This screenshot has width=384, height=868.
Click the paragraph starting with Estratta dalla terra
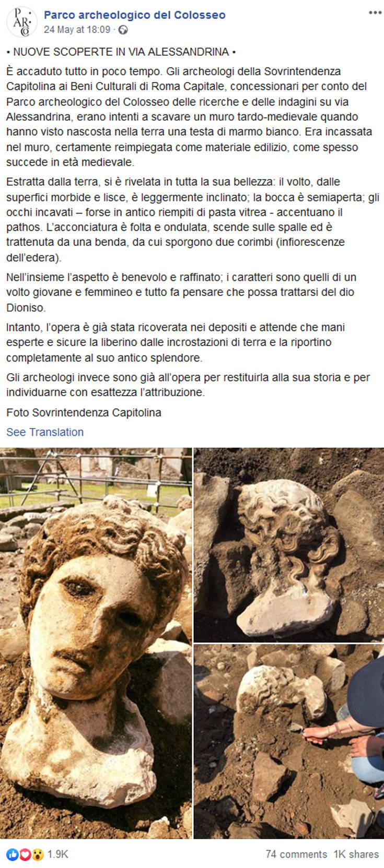192,220
